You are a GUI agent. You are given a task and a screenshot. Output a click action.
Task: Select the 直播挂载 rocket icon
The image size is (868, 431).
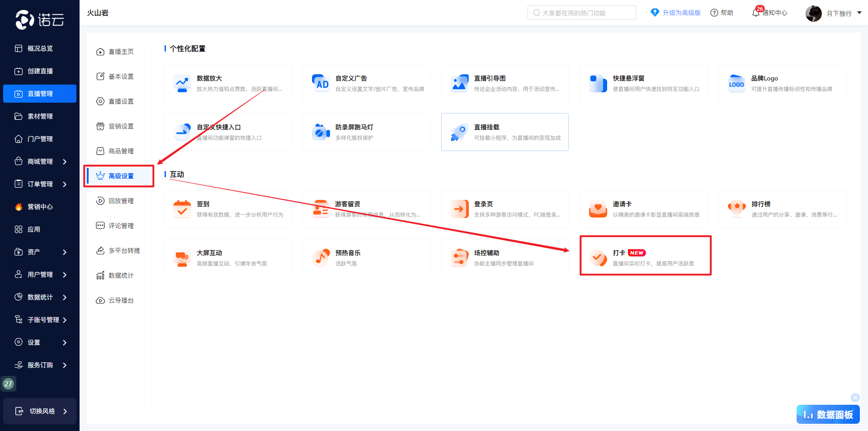coord(459,132)
